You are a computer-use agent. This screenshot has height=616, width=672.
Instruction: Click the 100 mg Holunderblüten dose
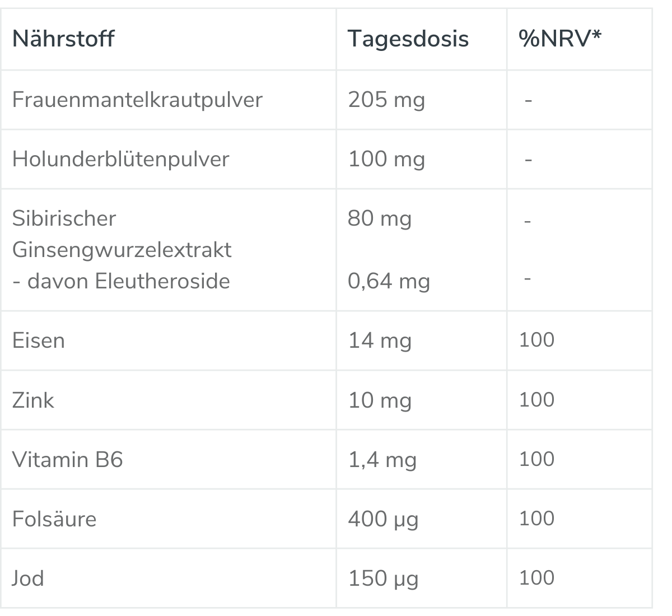(386, 160)
